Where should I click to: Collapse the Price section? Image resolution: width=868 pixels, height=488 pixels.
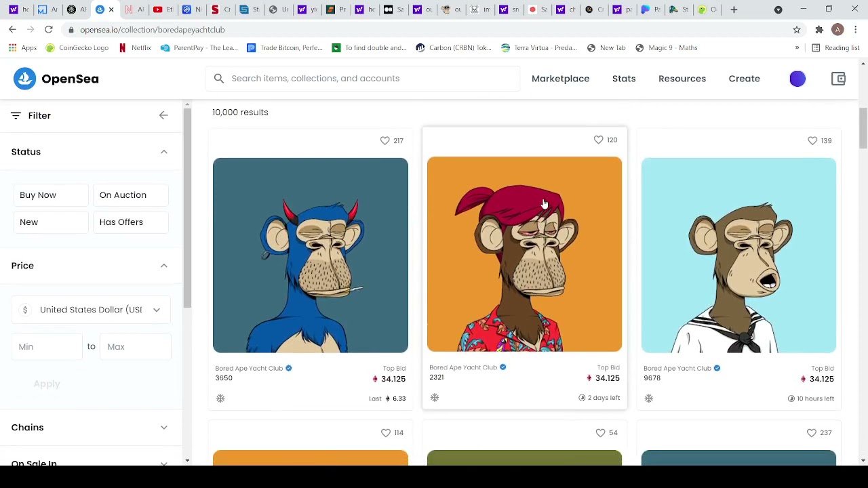(x=163, y=266)
